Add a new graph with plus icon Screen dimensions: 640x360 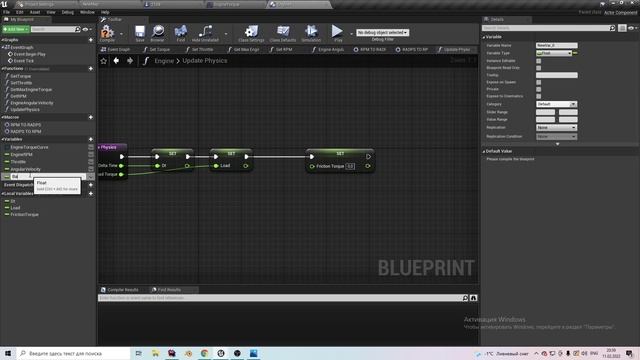click(91, 40)
